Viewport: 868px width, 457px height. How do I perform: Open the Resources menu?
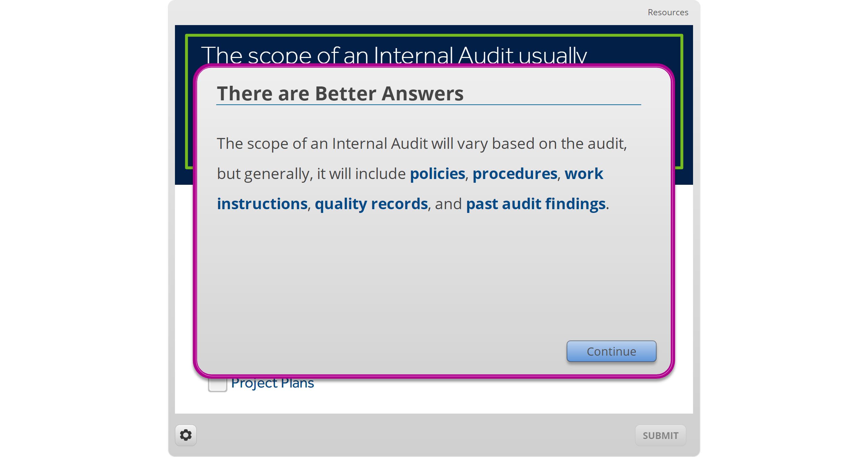coord(668,13)
